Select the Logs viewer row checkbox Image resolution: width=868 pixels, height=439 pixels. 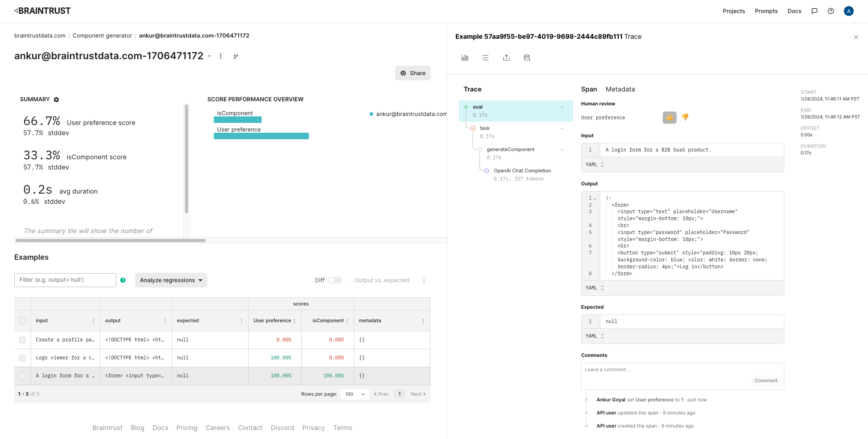22,358
